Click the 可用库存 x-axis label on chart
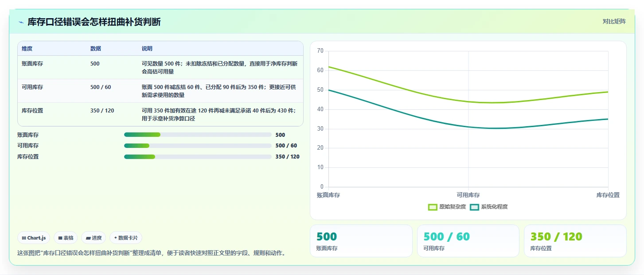Viewport: 644px width, 275px height. (468, 195)
